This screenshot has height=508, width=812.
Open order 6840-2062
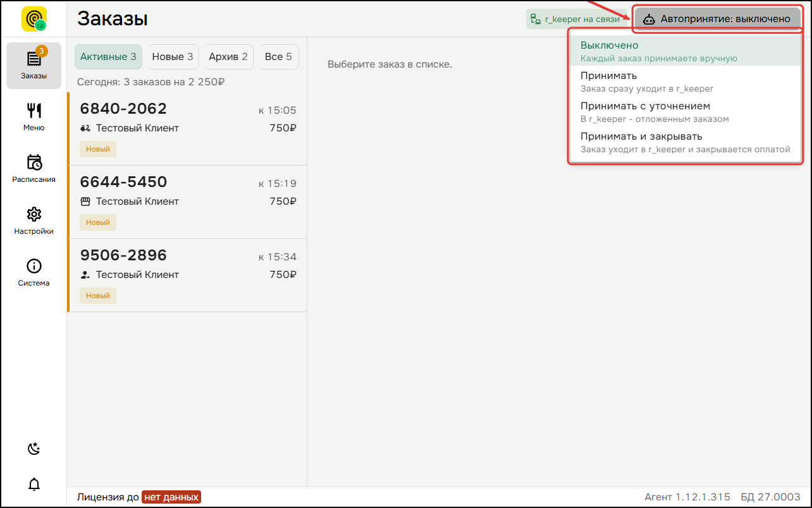click(x=187, y=129)
